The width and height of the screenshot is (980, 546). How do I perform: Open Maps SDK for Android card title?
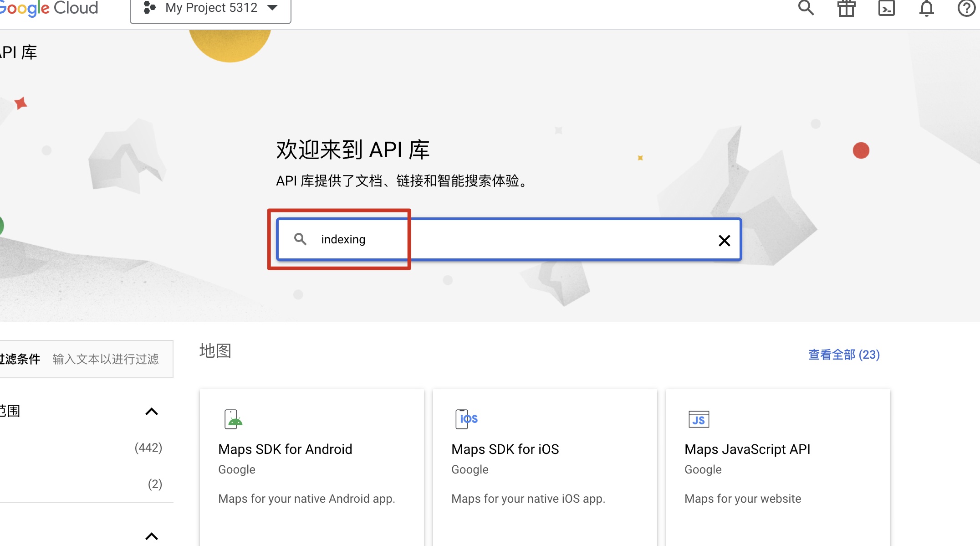coord(285,449)
